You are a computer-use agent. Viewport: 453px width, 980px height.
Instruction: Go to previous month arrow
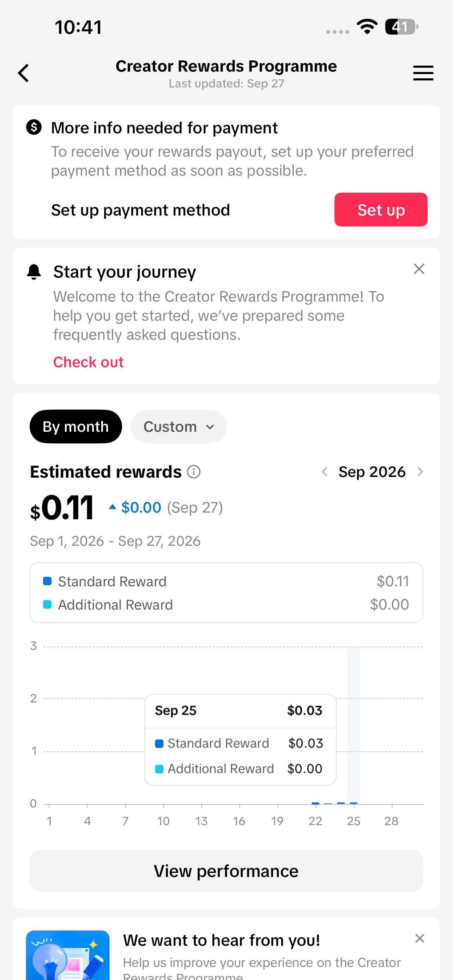(x=325, y=472)
